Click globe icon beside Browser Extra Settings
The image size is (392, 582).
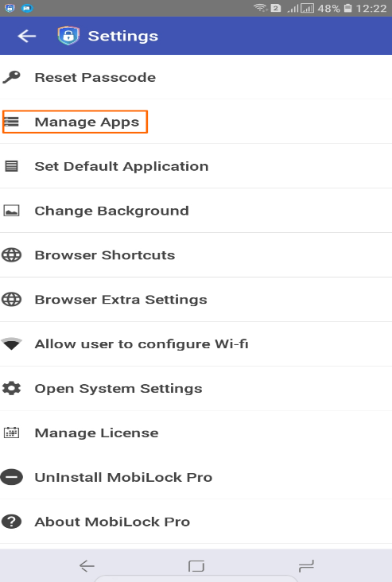click(x=11, y=300)
